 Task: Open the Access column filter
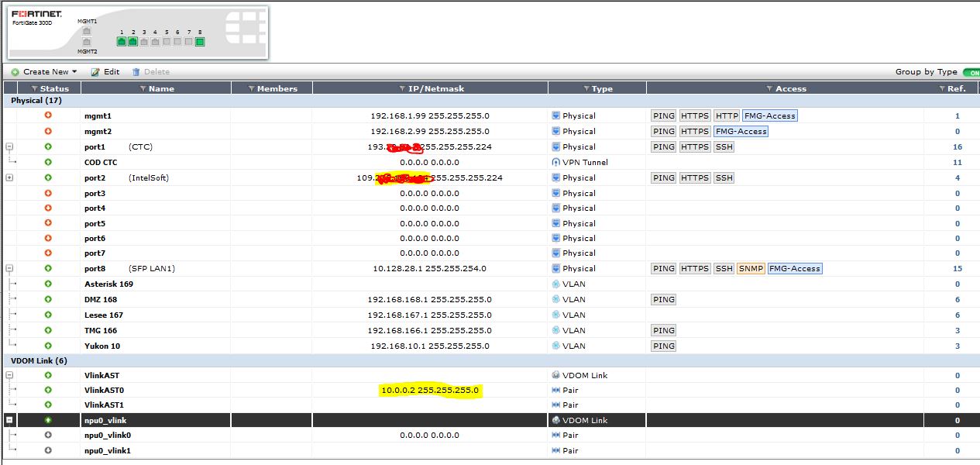(x=770, y=89)
